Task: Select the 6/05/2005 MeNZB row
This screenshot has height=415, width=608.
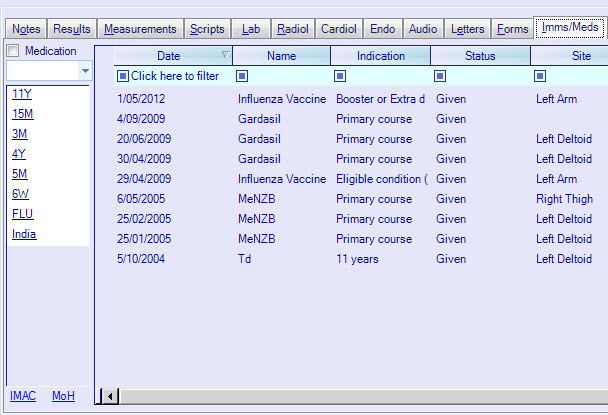Action: pos(361,199)
